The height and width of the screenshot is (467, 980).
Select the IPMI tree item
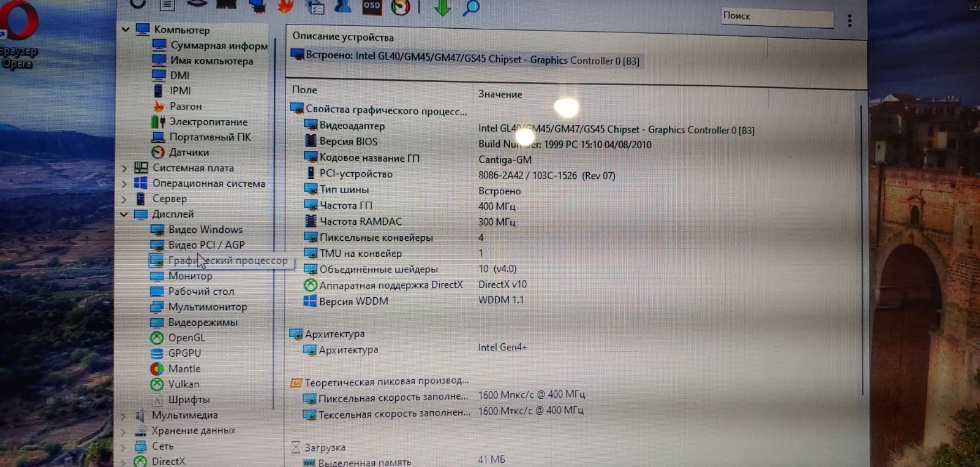click(171, 91)
